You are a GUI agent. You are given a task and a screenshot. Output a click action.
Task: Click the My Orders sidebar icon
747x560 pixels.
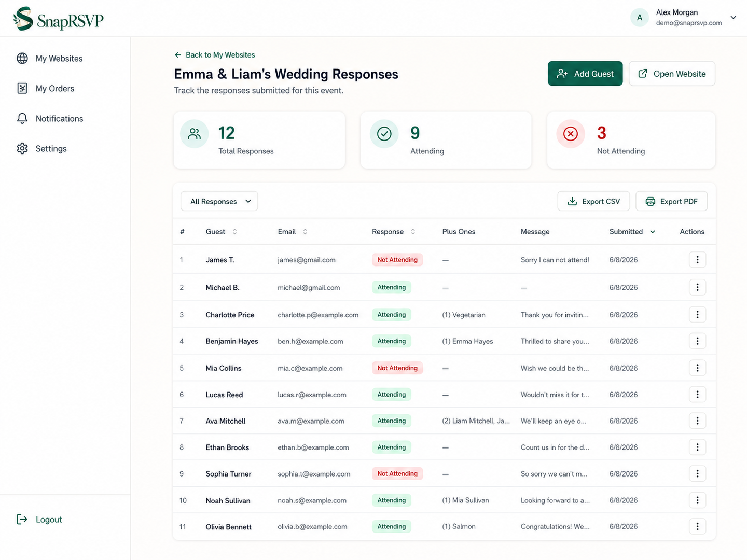pos(22,89)
